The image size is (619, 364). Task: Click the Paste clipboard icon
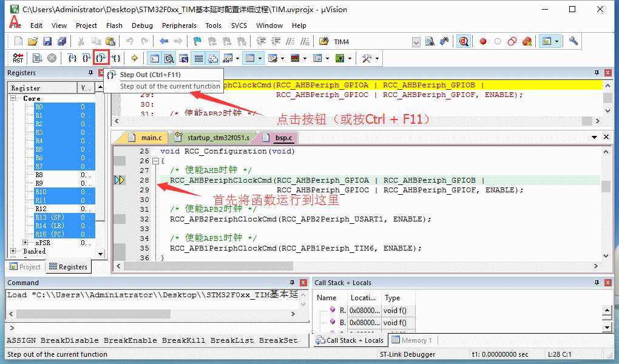tap(110, 41)
